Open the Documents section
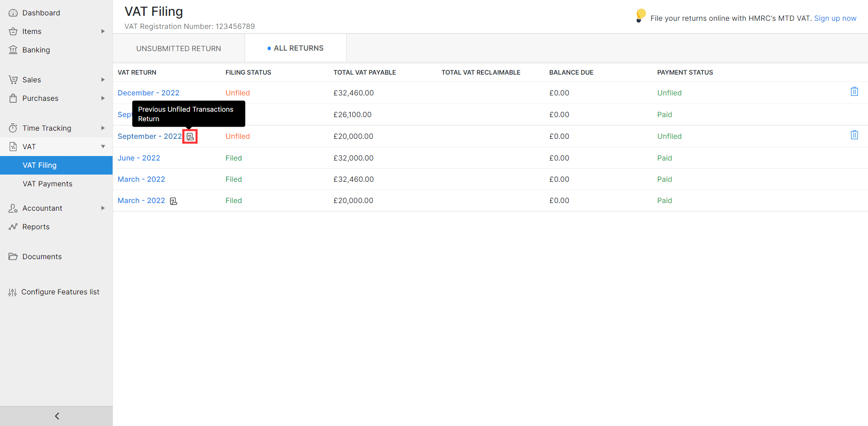This screenshot has width=868, height=426. (42, 256)
